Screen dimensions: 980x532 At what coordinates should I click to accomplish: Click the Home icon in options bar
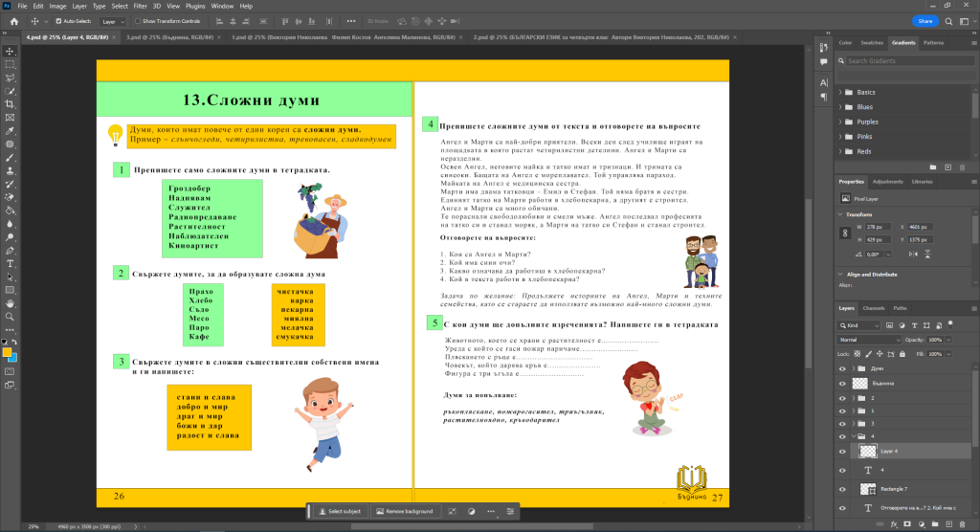16,20
